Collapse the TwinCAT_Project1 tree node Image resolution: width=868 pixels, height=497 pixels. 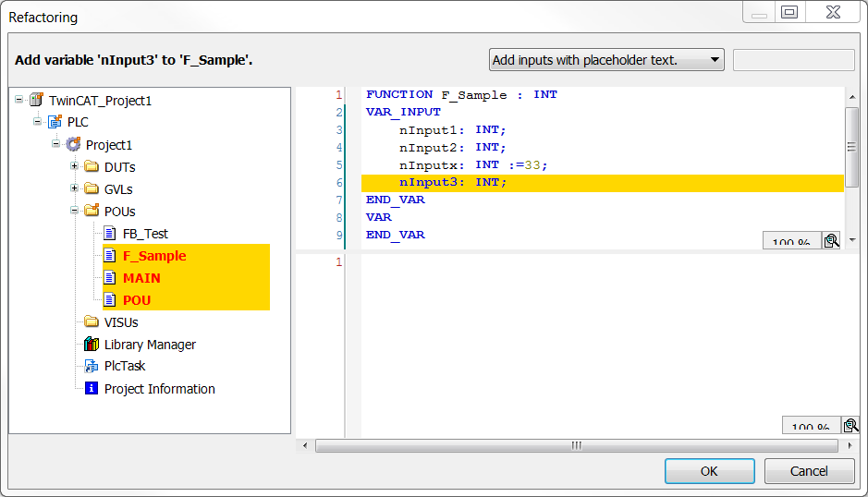click(x=18, y=100)
